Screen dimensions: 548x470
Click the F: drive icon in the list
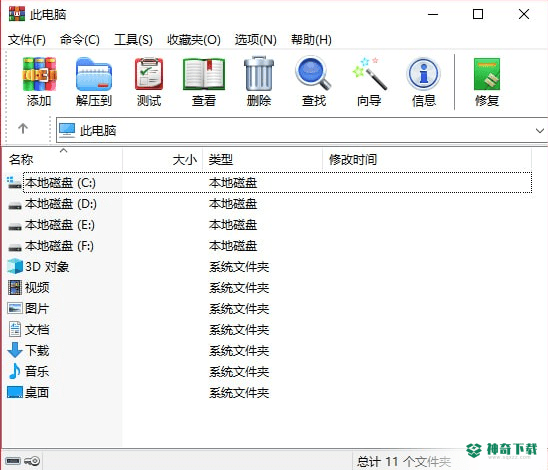(x=14, y=247)
